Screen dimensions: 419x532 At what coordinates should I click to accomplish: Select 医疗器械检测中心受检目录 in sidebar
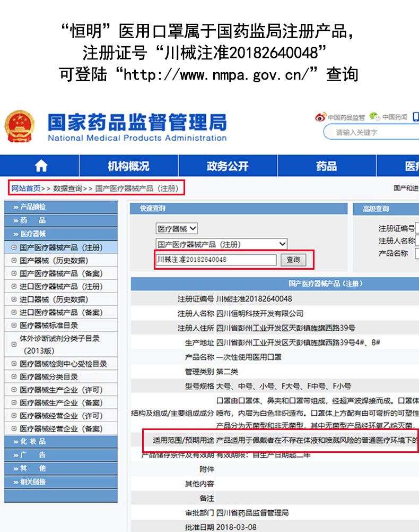coord(61,364)
